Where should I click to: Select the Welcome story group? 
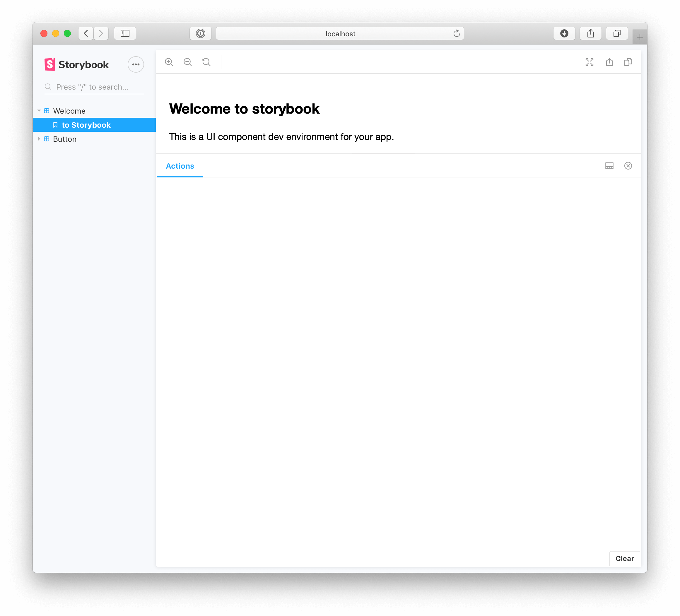click(x=69, y=111)
